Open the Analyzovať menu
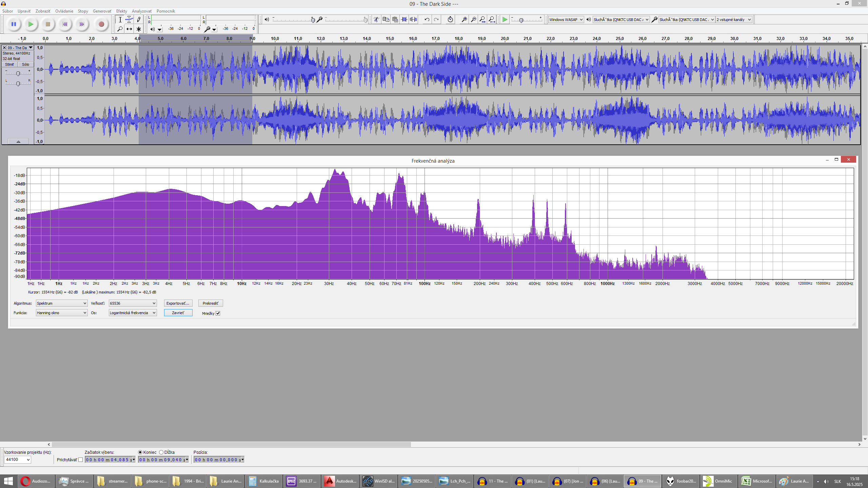Image resolution: width=868 pixels, height=488 pixels. tap(141, 11)
